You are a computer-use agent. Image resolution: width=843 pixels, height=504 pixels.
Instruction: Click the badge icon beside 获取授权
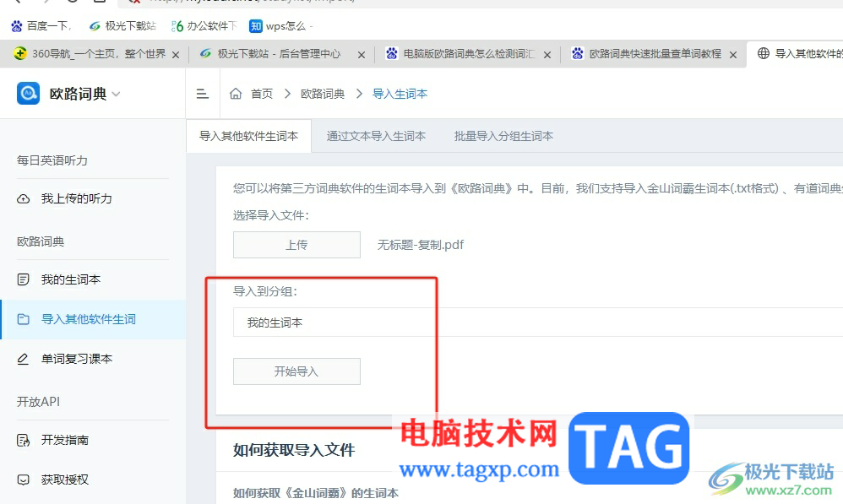coord(23,480)
